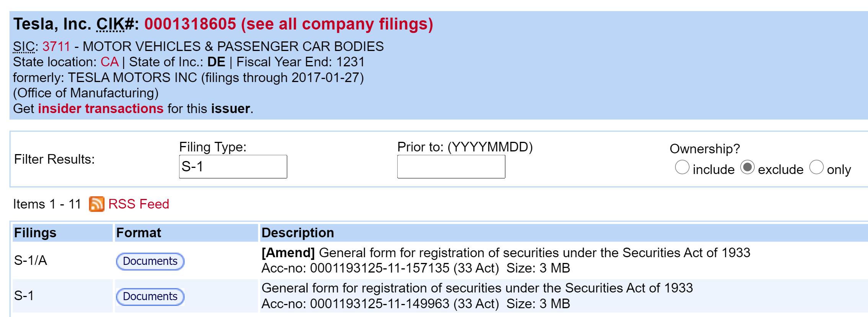Open CIK 0001318605 all company filings link
The width and height of the screenshot is (868, 317).
[x=289, y=24]
